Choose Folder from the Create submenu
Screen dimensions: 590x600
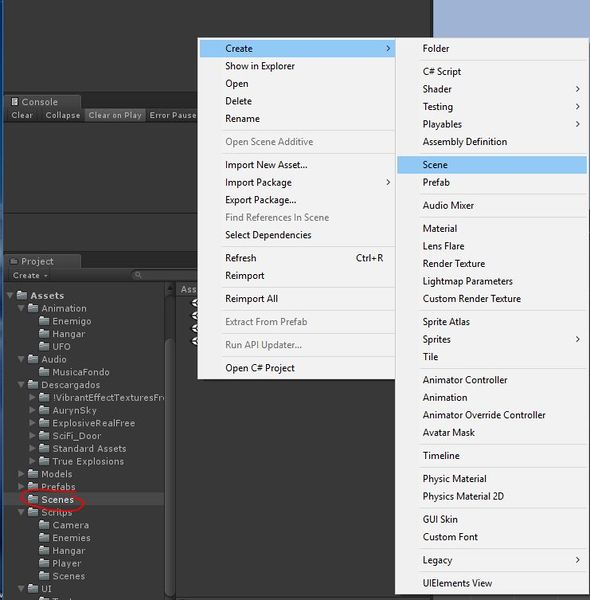pos(492,49)
